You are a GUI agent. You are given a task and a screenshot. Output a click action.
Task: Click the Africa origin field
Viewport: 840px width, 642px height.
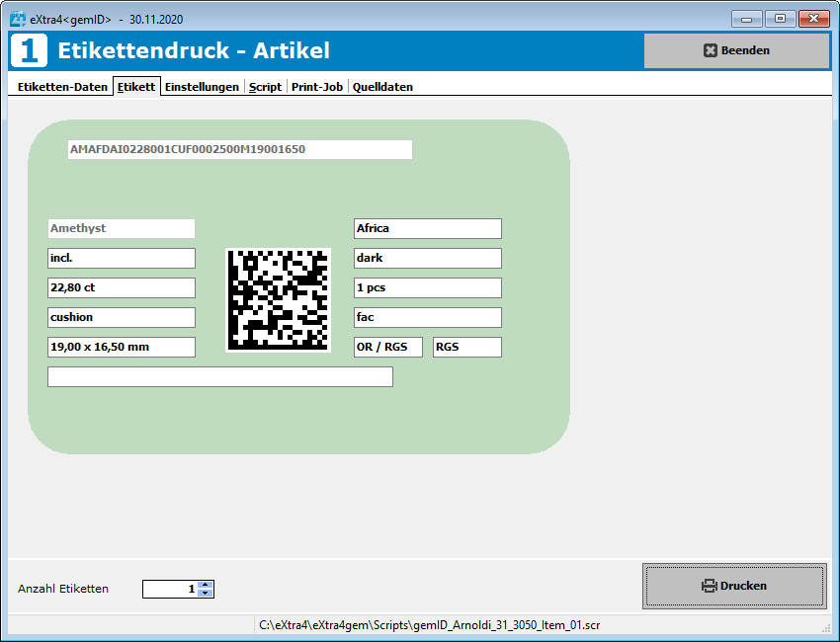click(x=427, y=228)
